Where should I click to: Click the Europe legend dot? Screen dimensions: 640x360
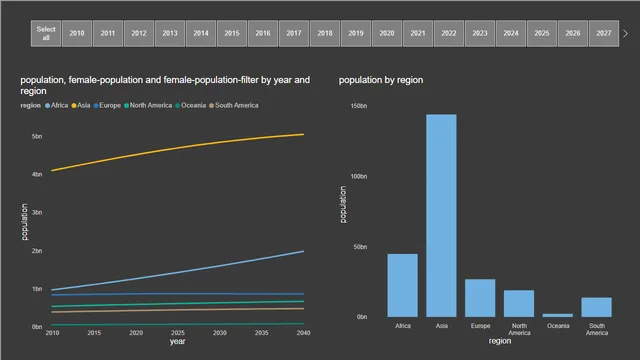pos(96,106)
